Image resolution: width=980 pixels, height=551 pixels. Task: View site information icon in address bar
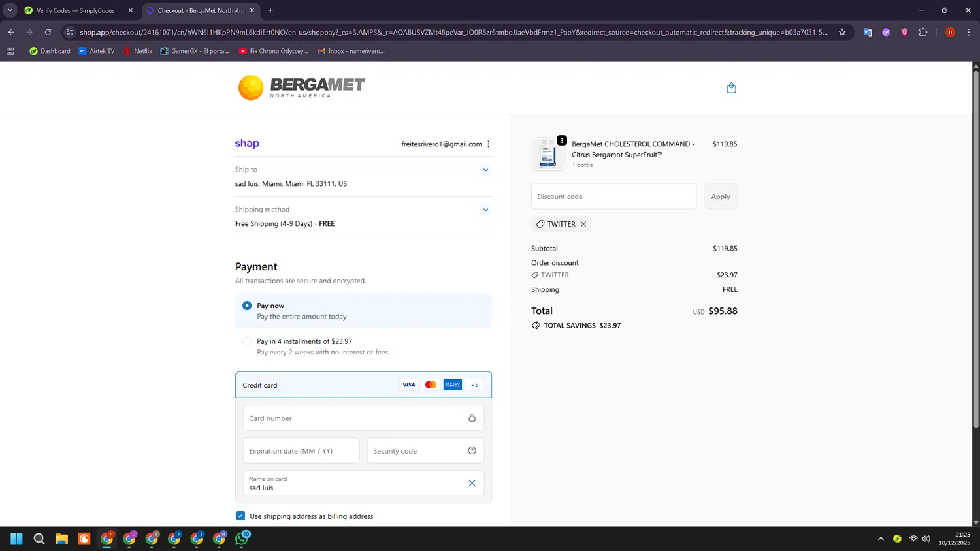tap(70, 32)
